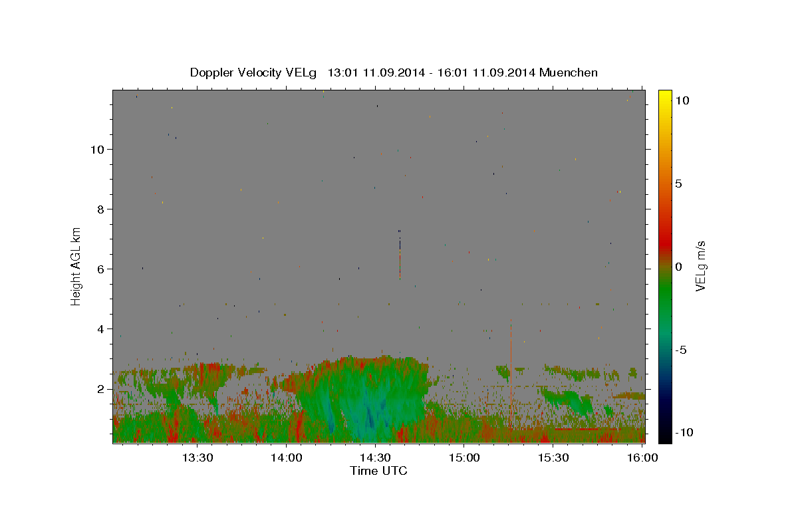Click the 'Muenchen' location in the title
The width and height of the screenshot is (798, 532).
coord(569,72)
